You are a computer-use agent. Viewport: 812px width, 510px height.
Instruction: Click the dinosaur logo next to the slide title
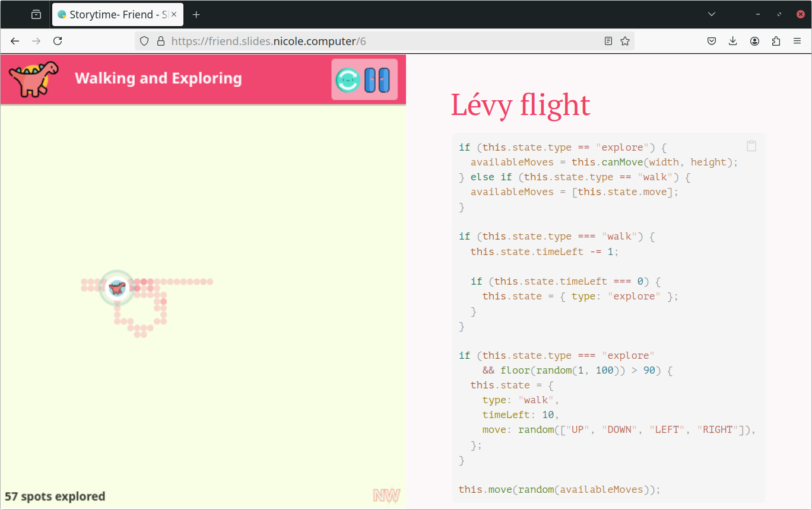click(33, 78)
